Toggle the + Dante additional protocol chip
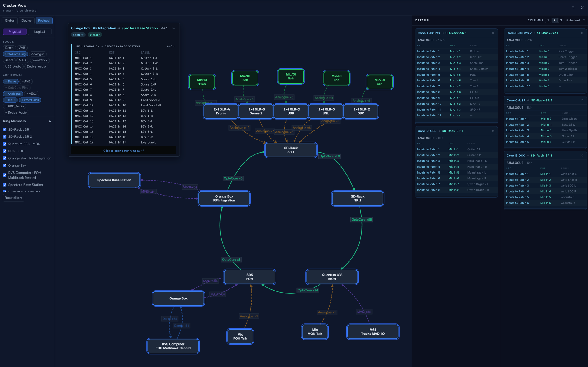 (x=11, y=81)
